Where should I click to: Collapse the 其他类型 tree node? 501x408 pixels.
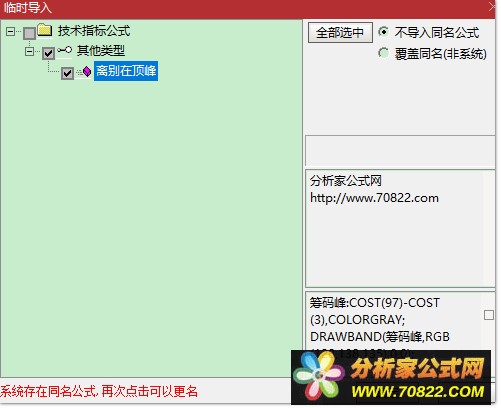[29, 51]
